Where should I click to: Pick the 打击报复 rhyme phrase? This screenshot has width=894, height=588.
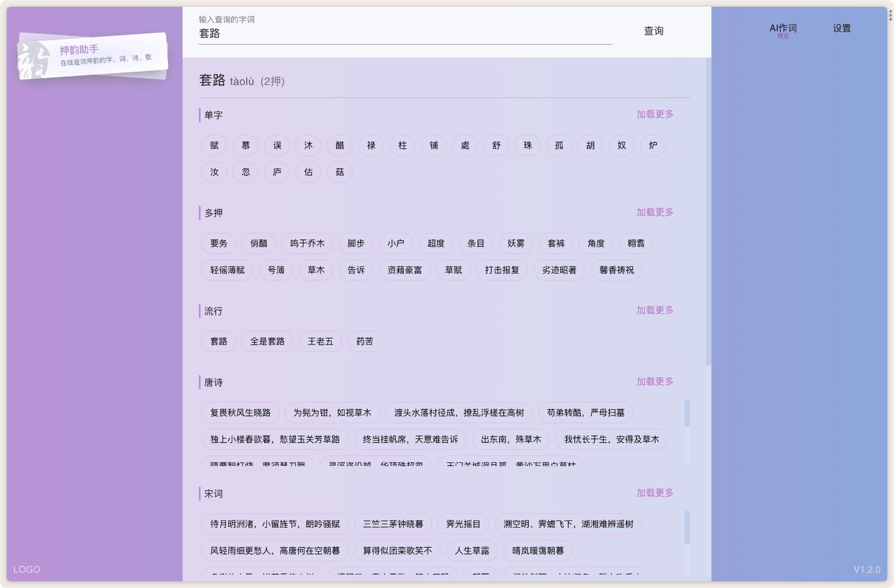[x=502, y=270]
